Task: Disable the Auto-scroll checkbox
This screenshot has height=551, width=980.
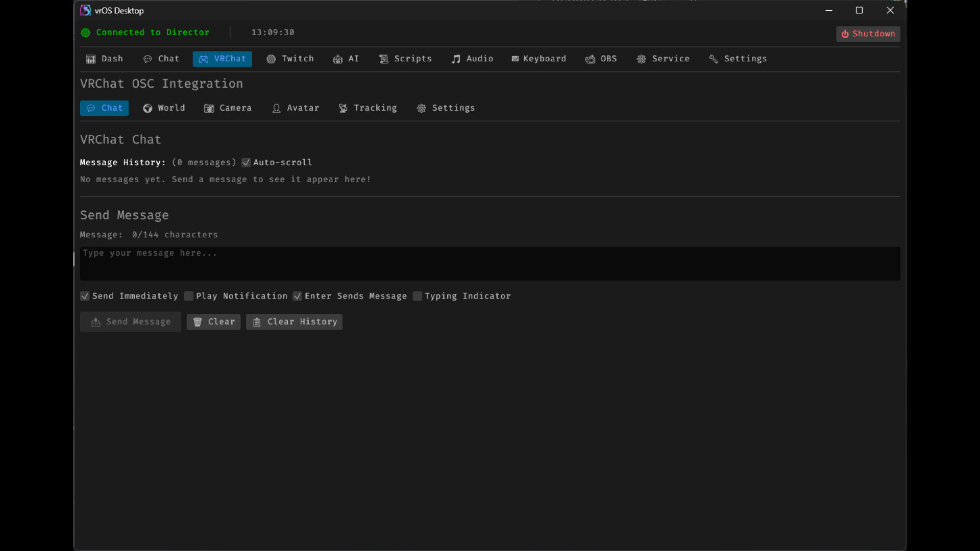Action: click(x=246, y=163)
